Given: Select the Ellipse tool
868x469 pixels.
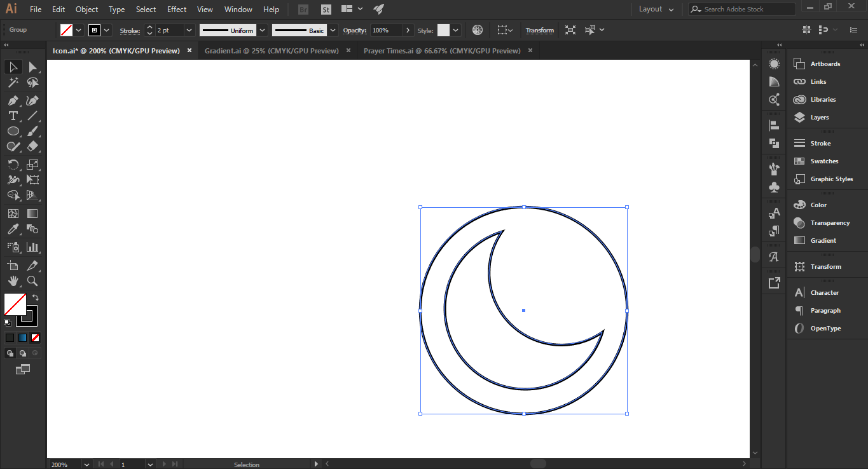Looking at the screenshot, I should (13, 131).
